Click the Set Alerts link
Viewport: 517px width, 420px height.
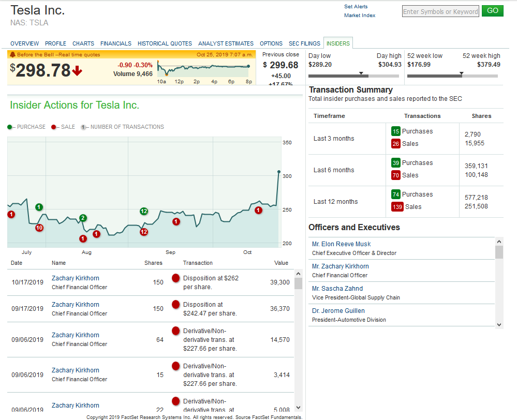[x=356, y=7]
